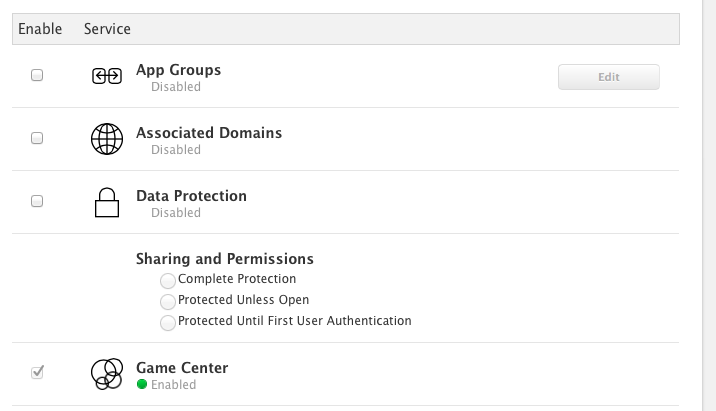Tick the Associated Domains checkbox

[x=37, y=138]
